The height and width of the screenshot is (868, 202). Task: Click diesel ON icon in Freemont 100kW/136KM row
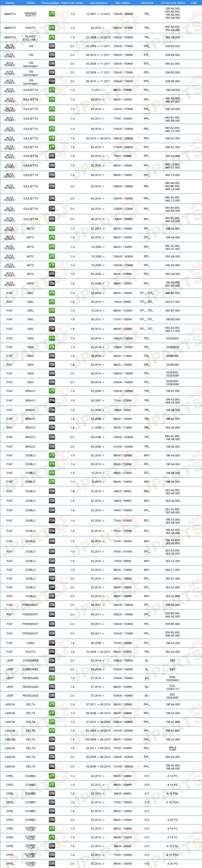tap(52, 605)
